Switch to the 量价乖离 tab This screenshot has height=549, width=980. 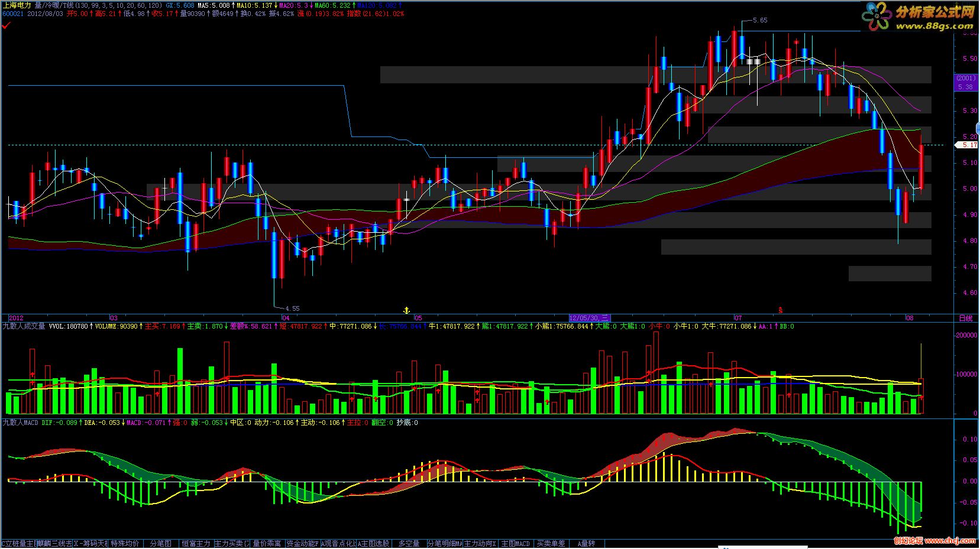pos(267,543)
